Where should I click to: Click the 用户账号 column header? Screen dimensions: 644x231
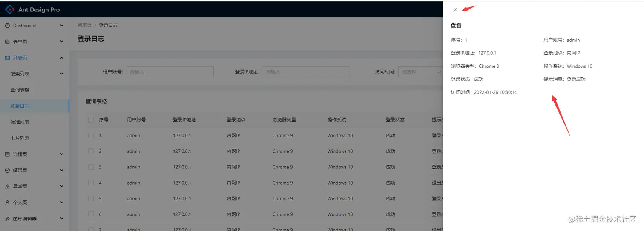click(x=136, y=120)
